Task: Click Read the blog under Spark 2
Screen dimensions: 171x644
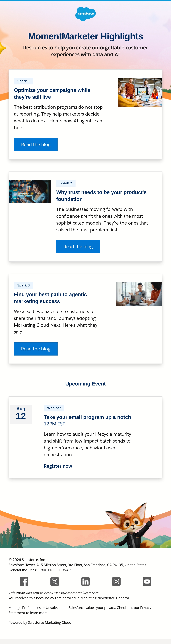Action: coord(78,247)
